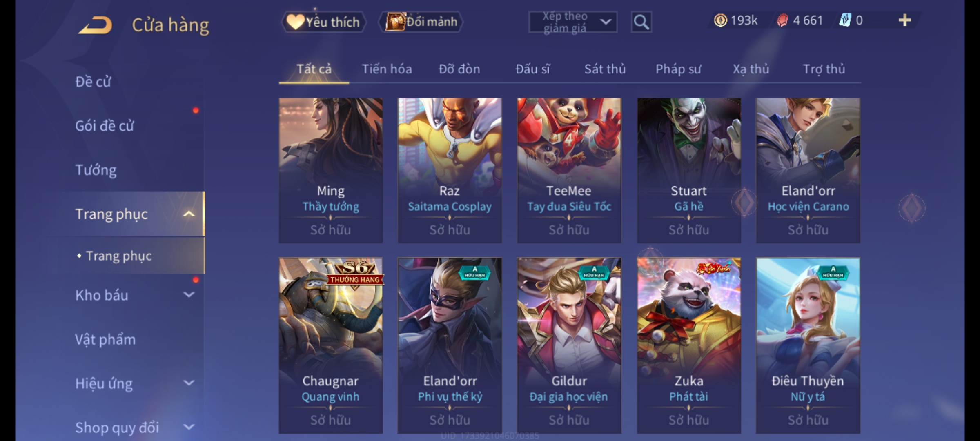The image size is (980, 441).
Task: Open Tướng in the sidebar
Action: [96, 170]
